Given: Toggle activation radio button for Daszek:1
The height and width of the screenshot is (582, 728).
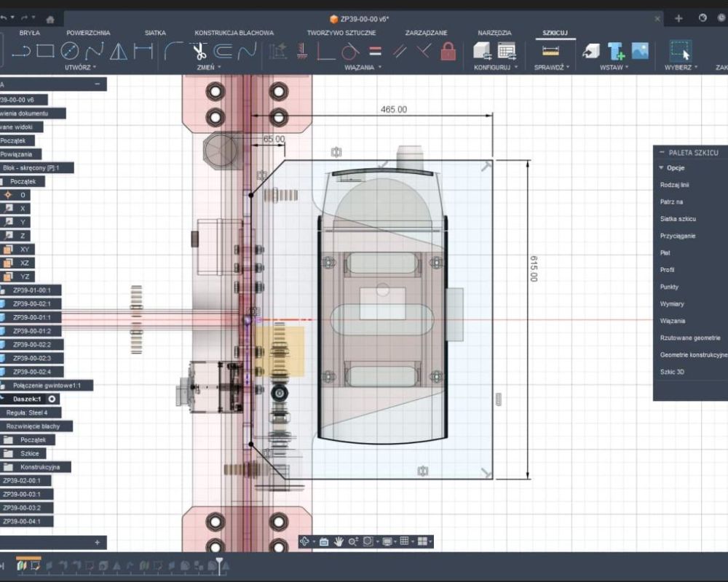Looking at the screenshot, I should click(52, 399).
